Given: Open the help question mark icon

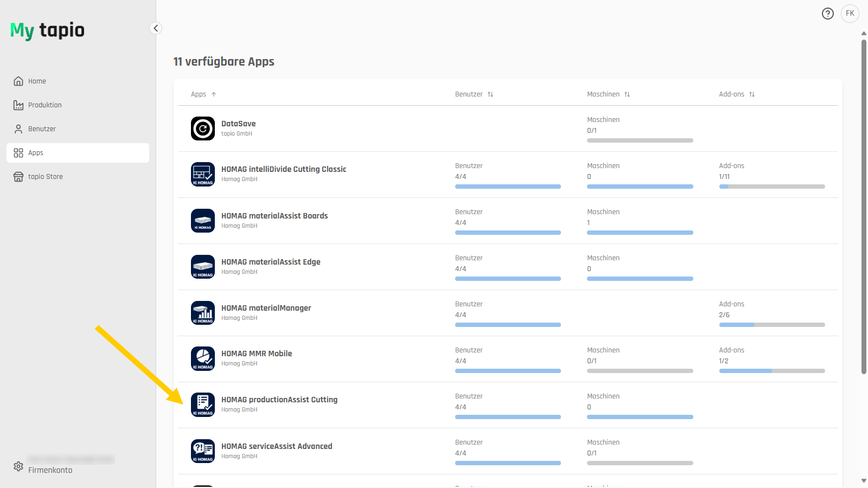Looking at the screenshot, I should (828, 14).
